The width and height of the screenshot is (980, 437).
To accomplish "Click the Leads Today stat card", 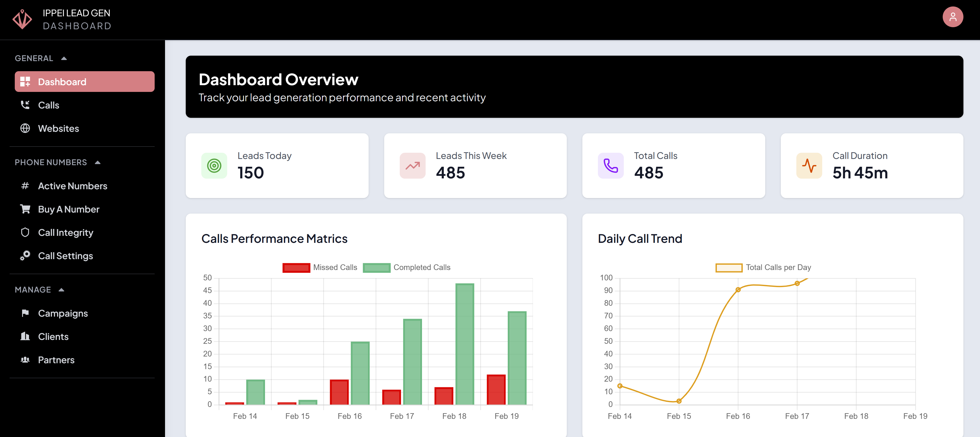I will click(277, 166).
